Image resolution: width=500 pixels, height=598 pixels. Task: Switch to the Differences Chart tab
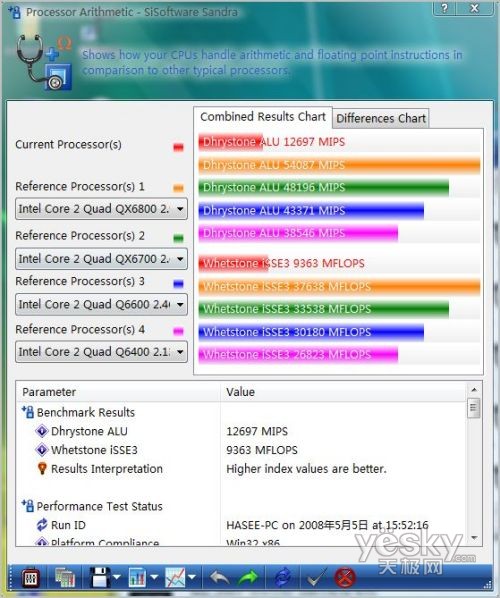pyautogui.click(x=381, y=119)
